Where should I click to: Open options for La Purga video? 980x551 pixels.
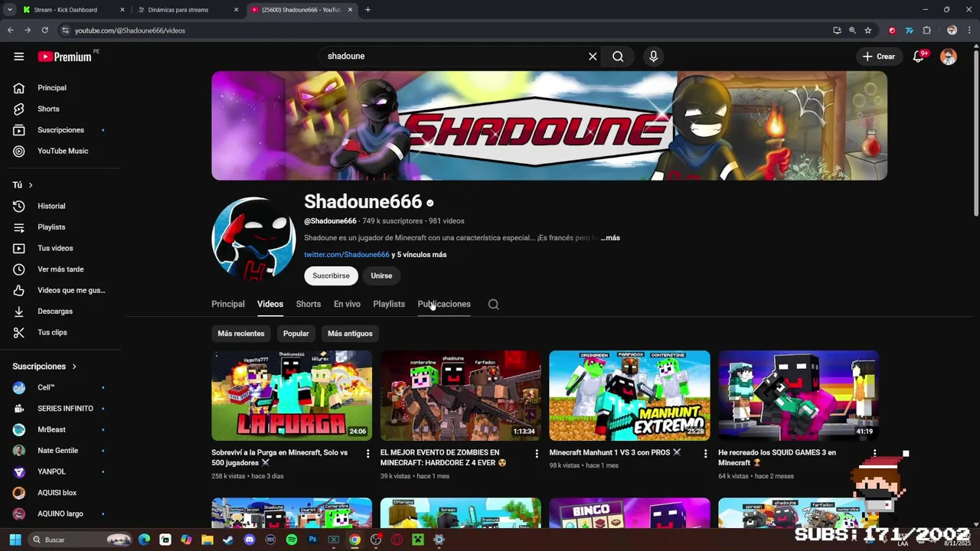pos(367,454)
